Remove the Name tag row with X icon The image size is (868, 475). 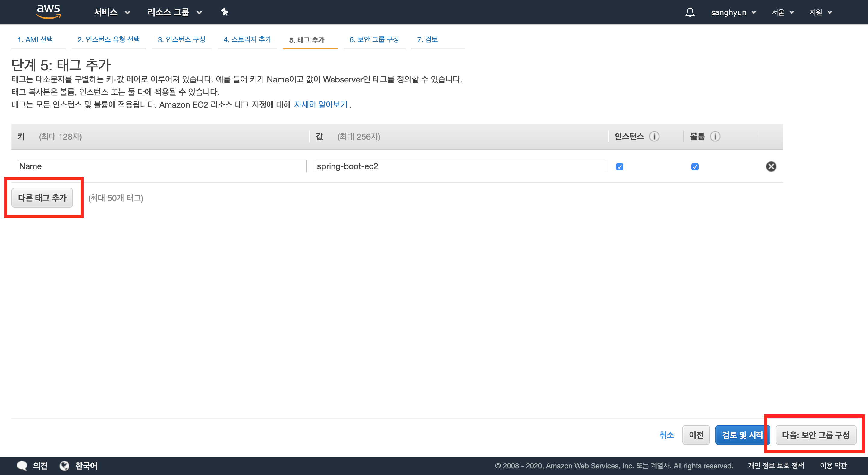tap(771, 166)
